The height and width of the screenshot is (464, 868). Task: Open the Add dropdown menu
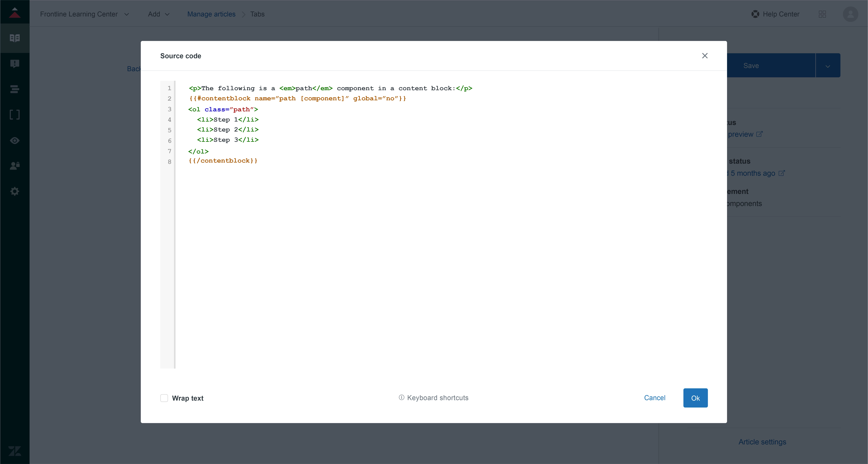click(159, 14)
